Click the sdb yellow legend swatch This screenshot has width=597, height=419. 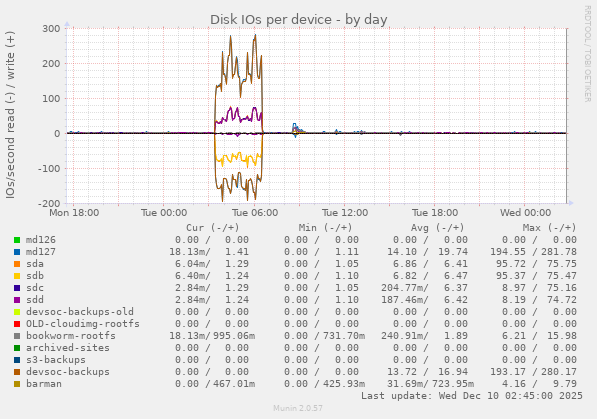point(17,276)
